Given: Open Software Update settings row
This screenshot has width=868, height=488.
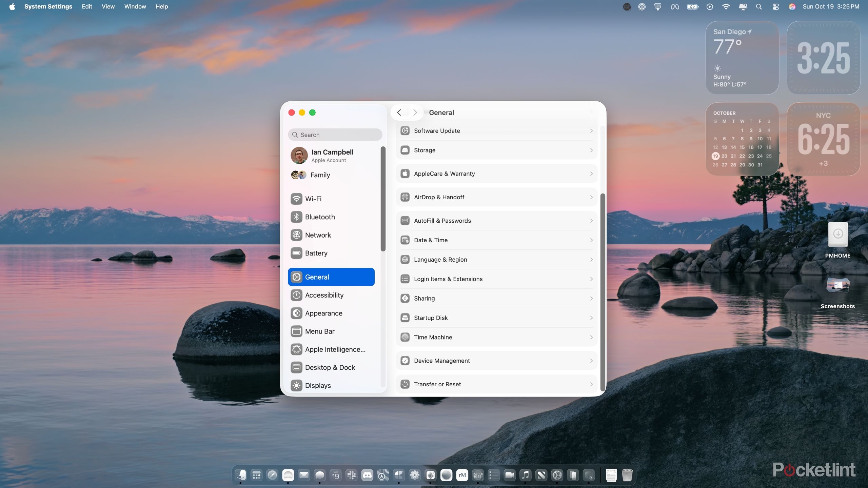Looking at the screenshot, I should pos(496,131).
